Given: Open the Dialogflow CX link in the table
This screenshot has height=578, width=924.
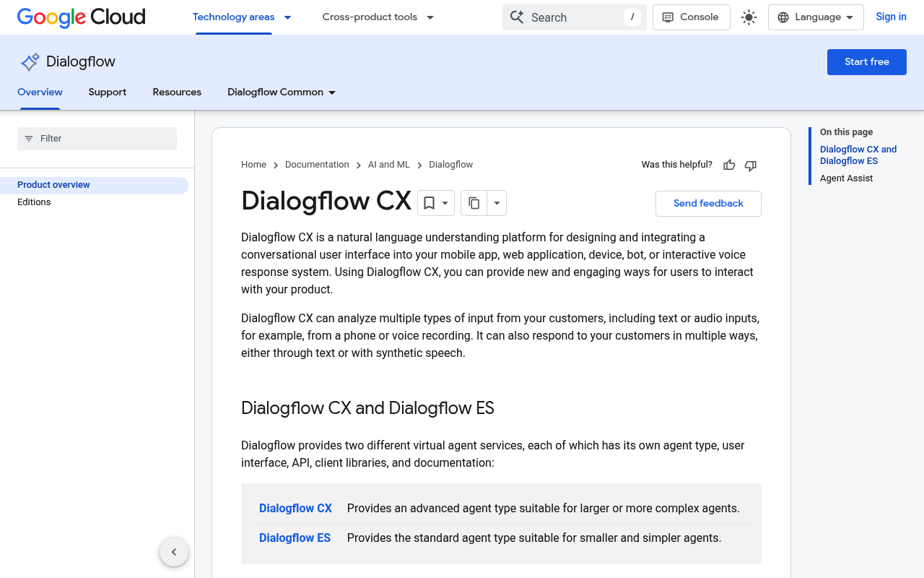Looking at the screenshot, I should click(x=295, y=509).
